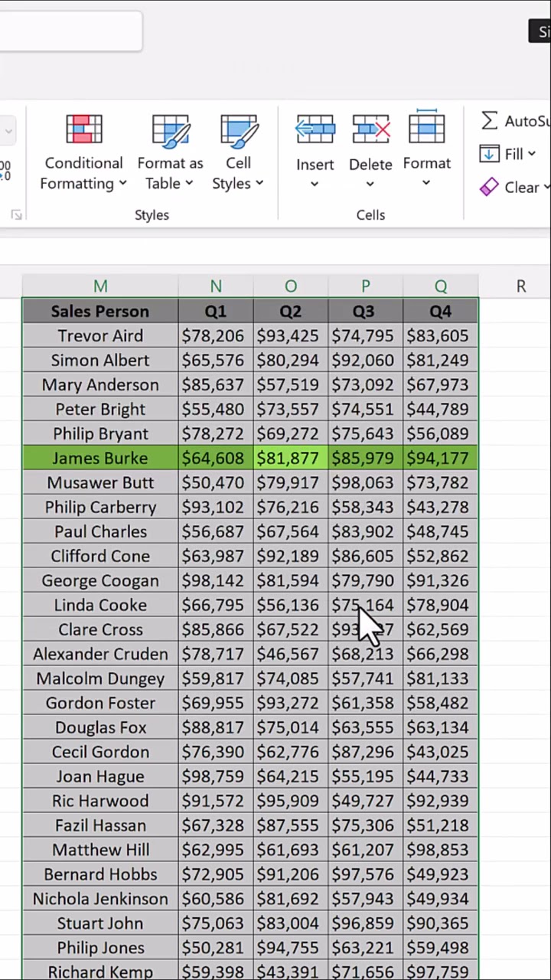
Task: Click the Delete cells icon
Action: click(x=370, y=130)
